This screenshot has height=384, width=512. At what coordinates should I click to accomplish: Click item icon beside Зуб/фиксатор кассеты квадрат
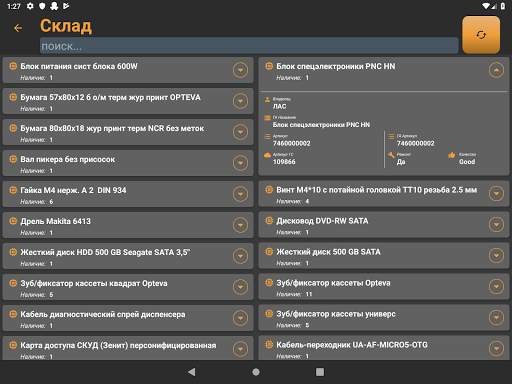13,283
